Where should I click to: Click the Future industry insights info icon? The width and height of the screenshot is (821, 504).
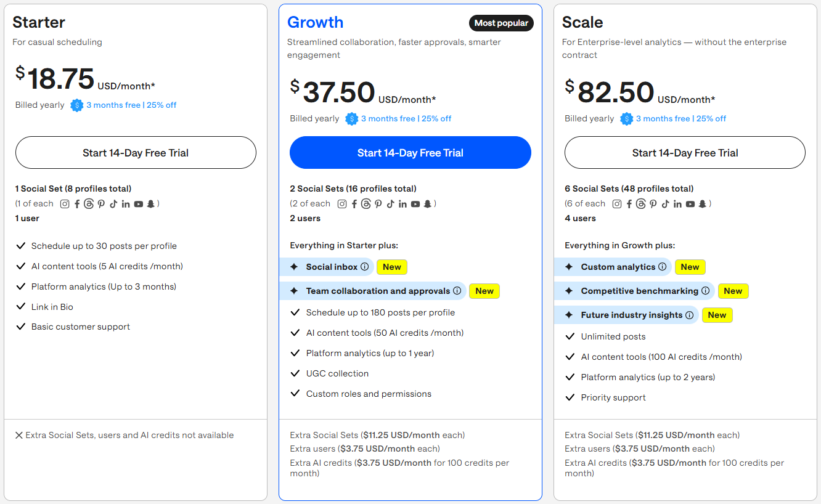(690, 315)
